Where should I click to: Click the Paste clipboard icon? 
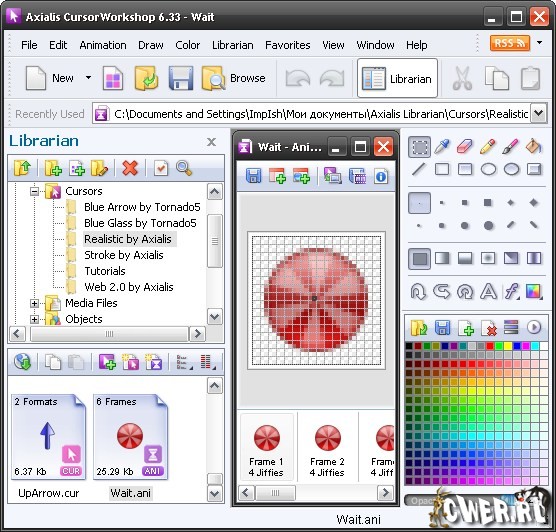(530, 78)
